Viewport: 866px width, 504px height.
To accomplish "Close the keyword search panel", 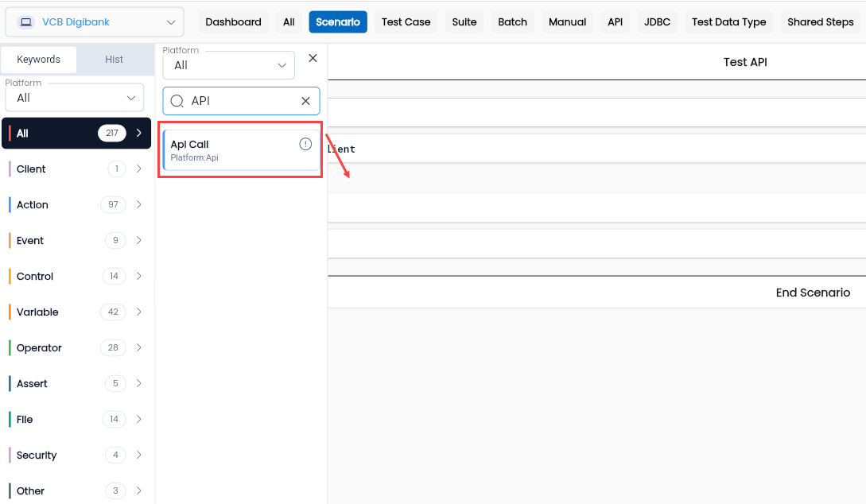I will (x=313, y=58).
